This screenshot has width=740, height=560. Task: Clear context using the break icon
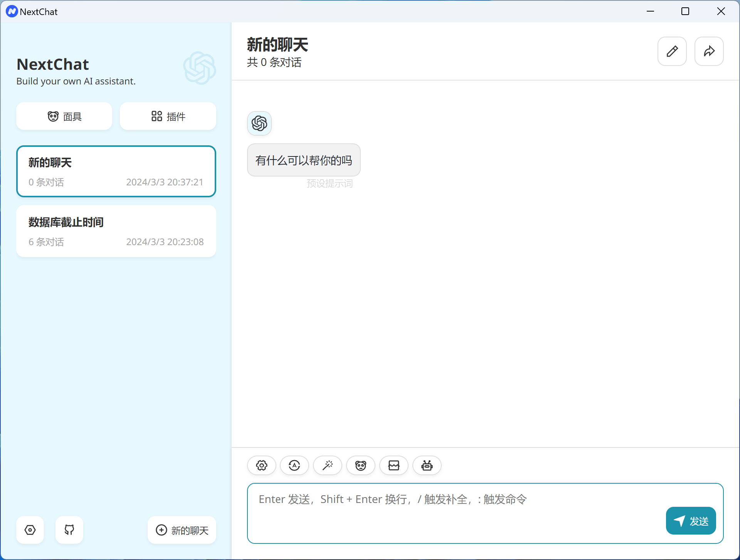[394, 465]
